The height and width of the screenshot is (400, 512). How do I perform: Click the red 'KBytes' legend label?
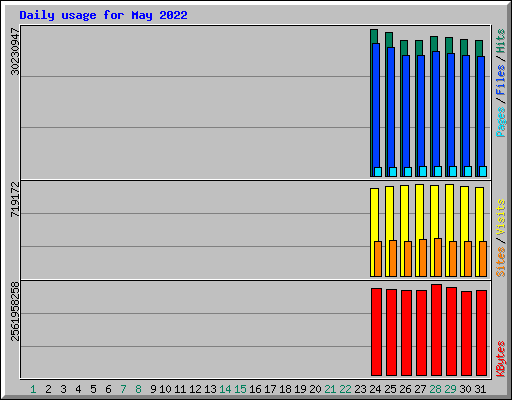[x=500, y=359]
